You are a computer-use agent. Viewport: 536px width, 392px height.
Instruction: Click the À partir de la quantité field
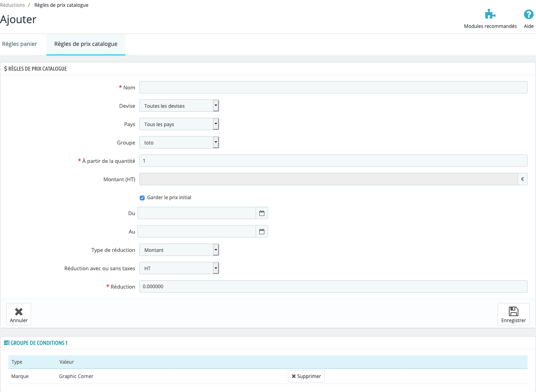[x=334, y=161]
